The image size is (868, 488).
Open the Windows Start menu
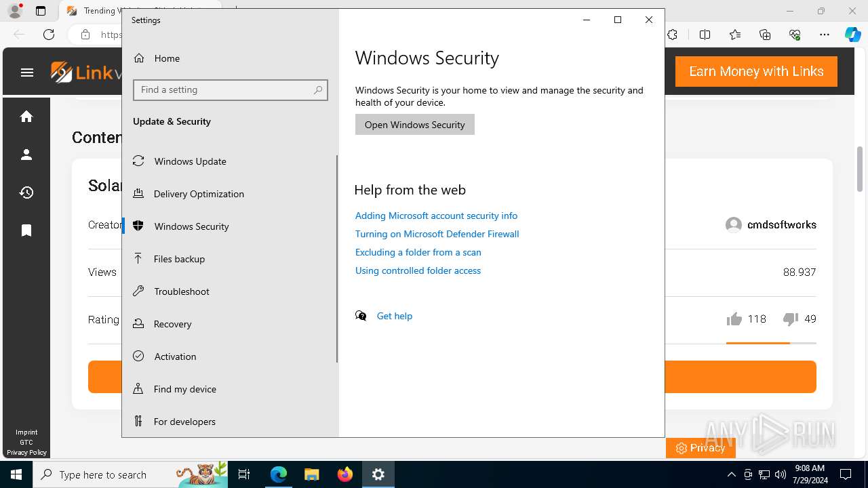tap(16, 474)
